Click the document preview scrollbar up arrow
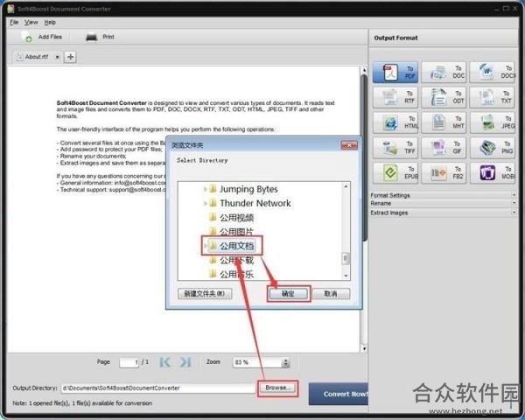525x420 pixels. (x=364, y=70)
